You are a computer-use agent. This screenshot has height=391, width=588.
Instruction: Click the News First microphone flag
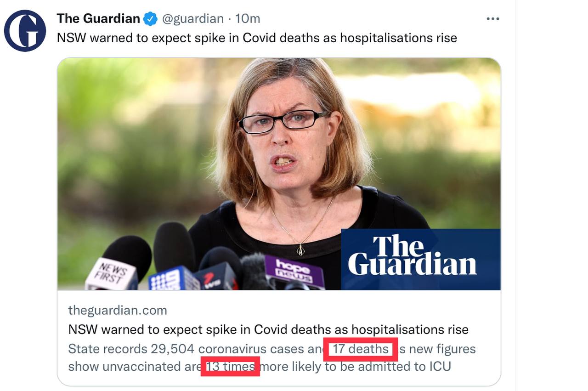[111, 274]
